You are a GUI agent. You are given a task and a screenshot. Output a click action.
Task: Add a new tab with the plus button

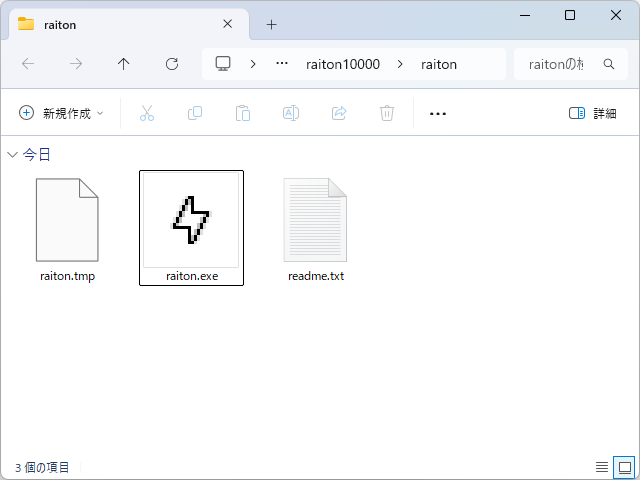(271, 25)
